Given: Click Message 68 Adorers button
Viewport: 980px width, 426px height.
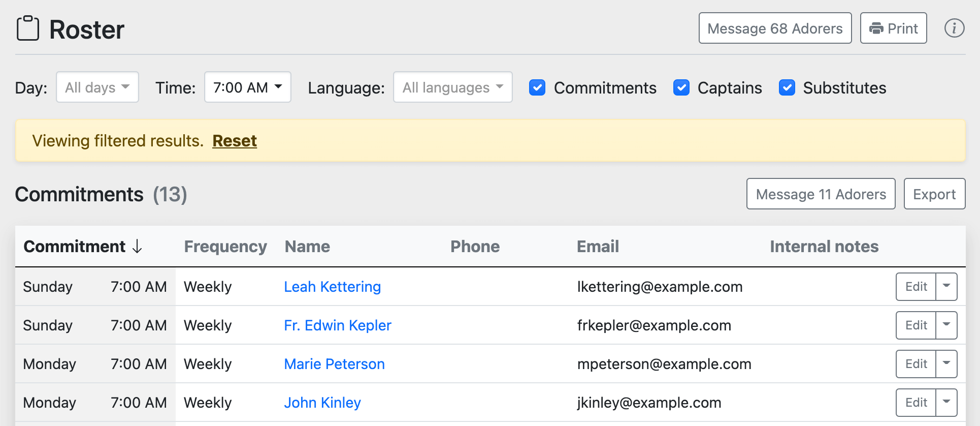Looking at the screenshot, I should (775, 28).
